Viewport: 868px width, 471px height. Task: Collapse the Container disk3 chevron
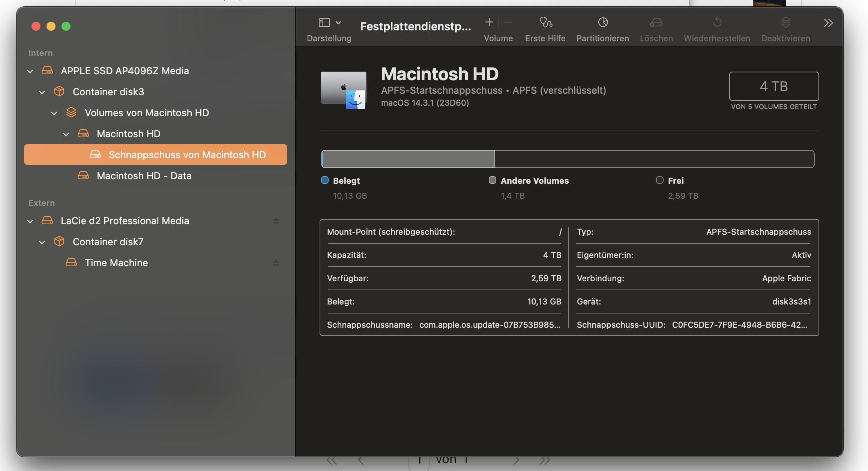click(42, 92)
